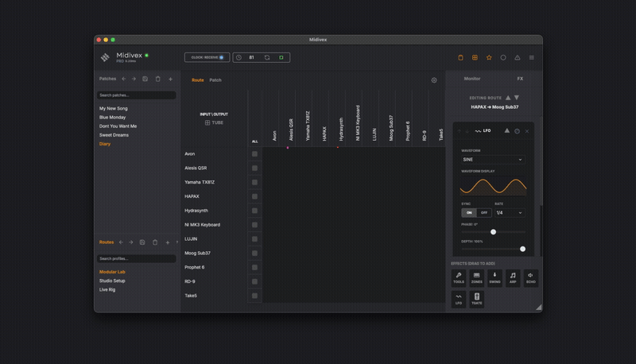Select the Zones effect tile

coord(476,278)
